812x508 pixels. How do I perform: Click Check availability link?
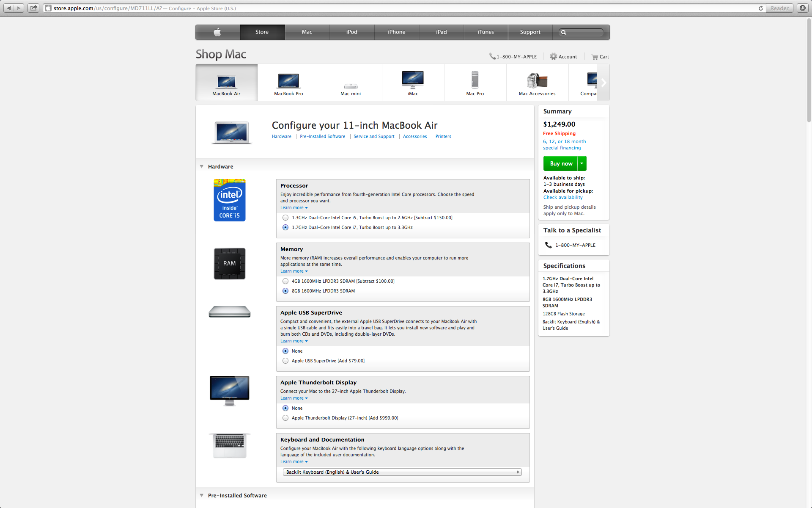[563, 197]
